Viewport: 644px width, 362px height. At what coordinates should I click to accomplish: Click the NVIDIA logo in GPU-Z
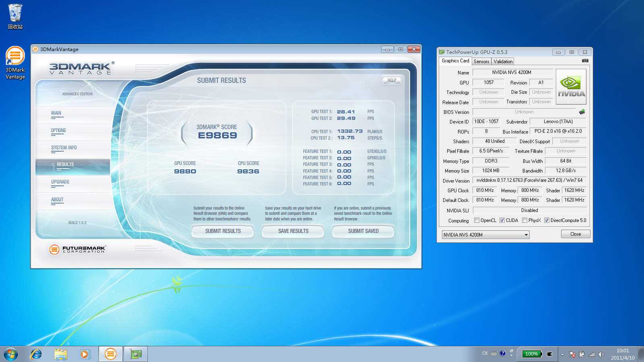[x=571, y=87]
